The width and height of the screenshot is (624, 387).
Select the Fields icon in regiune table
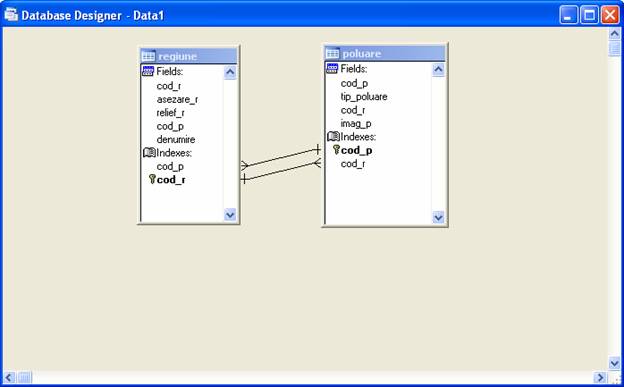click(x=148, y=71)
